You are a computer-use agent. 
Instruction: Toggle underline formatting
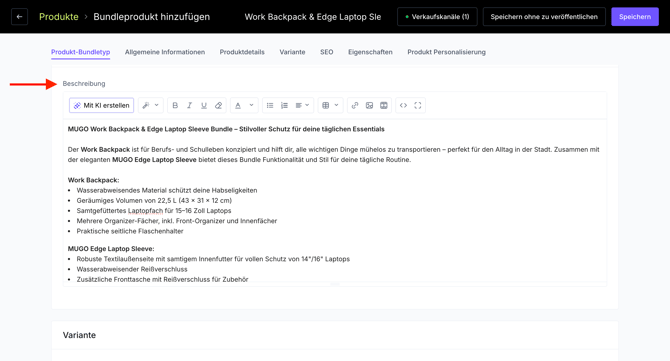point(204,105)
